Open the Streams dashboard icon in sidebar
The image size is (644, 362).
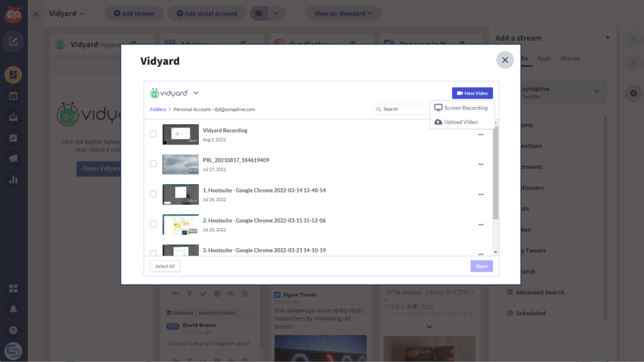[13, 75]
